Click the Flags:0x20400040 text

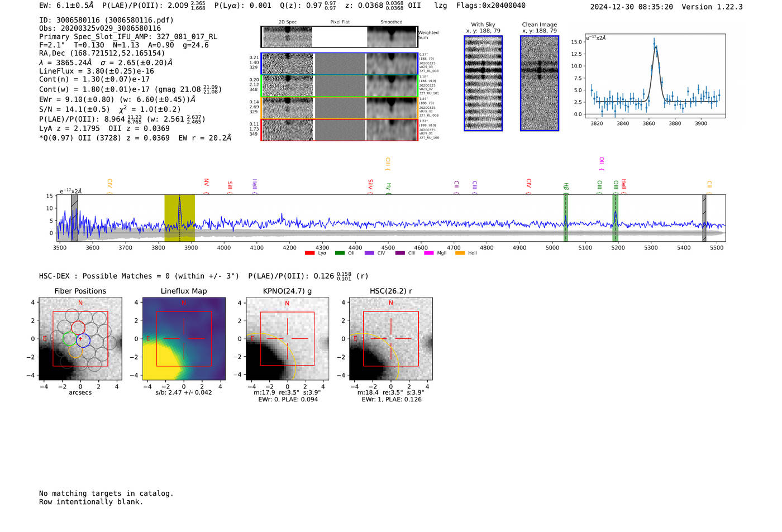pyautogui.click(x=490, y=6)
